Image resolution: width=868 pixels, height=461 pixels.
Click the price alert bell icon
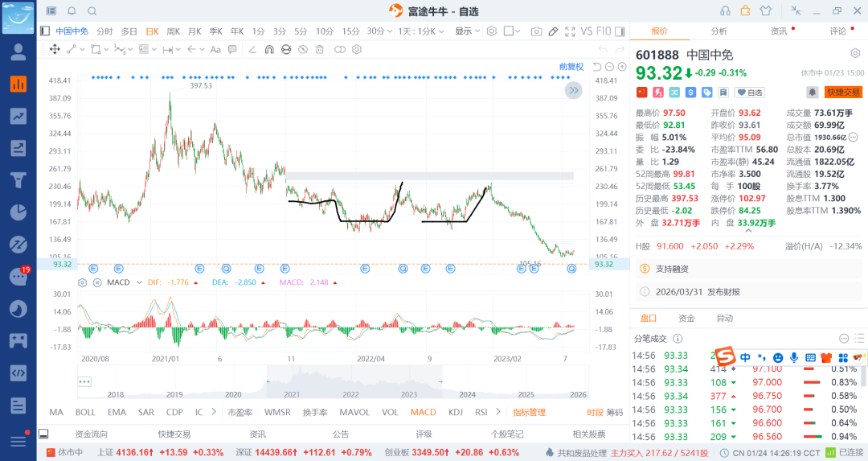coord(812,92)
